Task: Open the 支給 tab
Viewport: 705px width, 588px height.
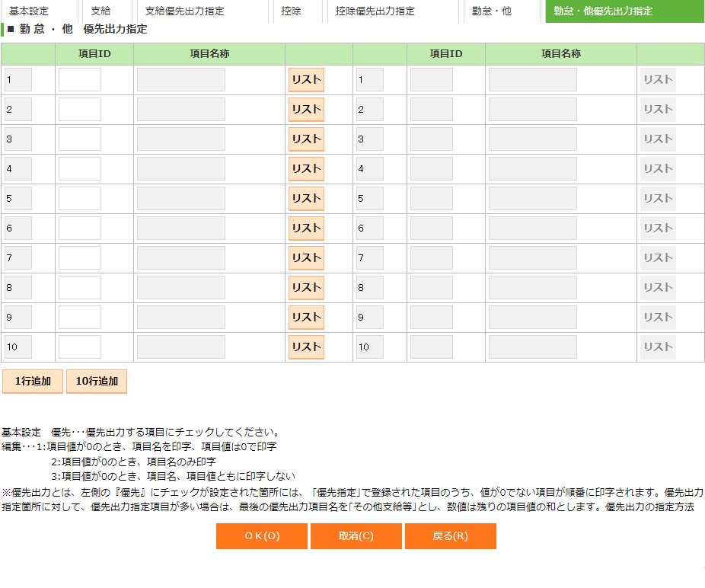Action: [100, 11]
